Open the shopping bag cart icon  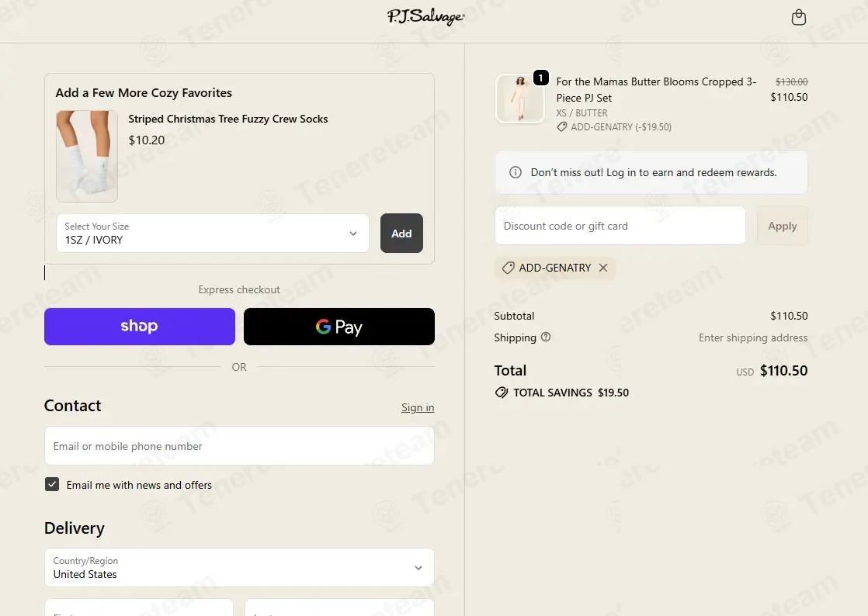[x=798, y=17]
